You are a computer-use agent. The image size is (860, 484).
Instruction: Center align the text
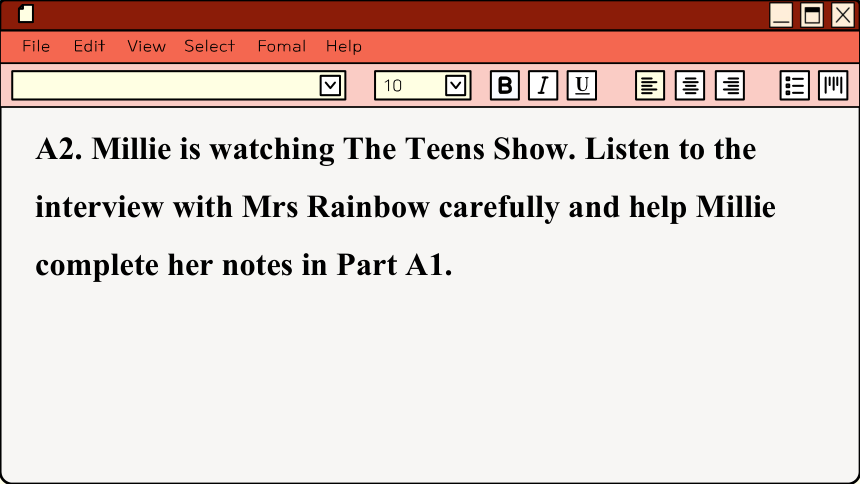click(690, 86)
